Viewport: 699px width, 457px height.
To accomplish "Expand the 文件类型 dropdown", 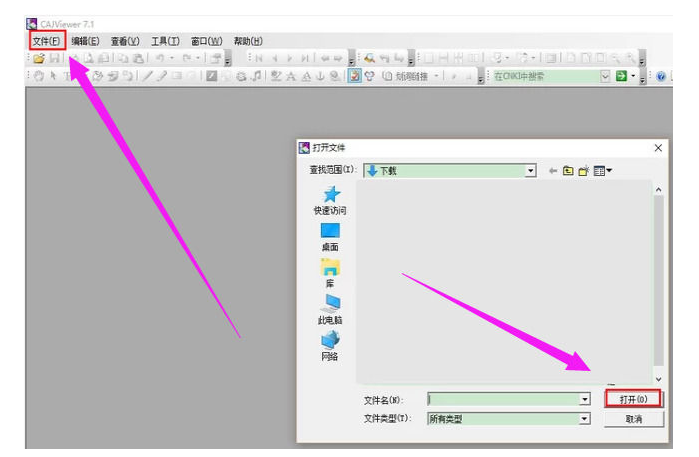I will pos(584,419).
